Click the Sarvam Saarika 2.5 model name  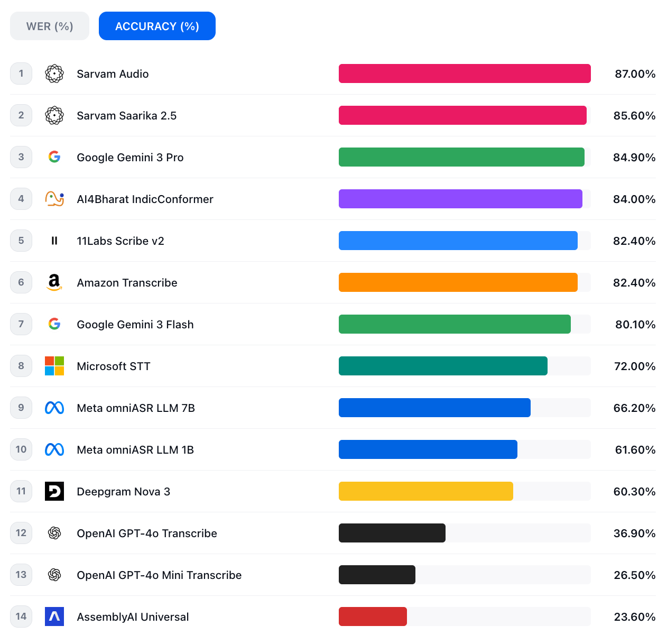[126, 116]
